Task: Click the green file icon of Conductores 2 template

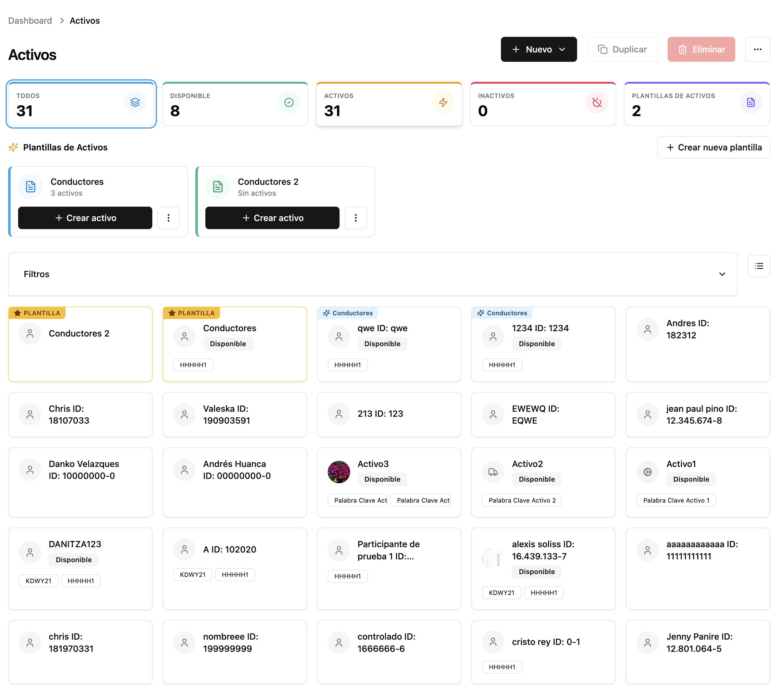Action: pos(218,187)
